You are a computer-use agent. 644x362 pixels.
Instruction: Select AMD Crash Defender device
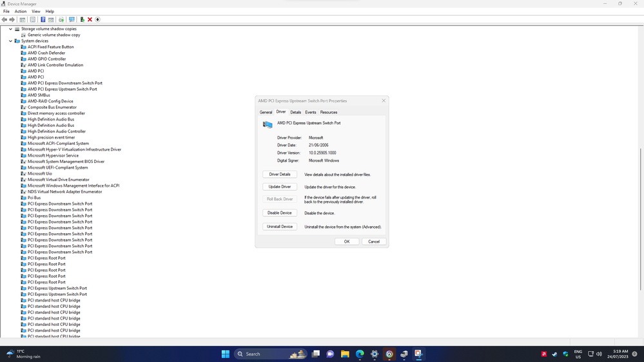pyautogui.click(x=46, y=53)
